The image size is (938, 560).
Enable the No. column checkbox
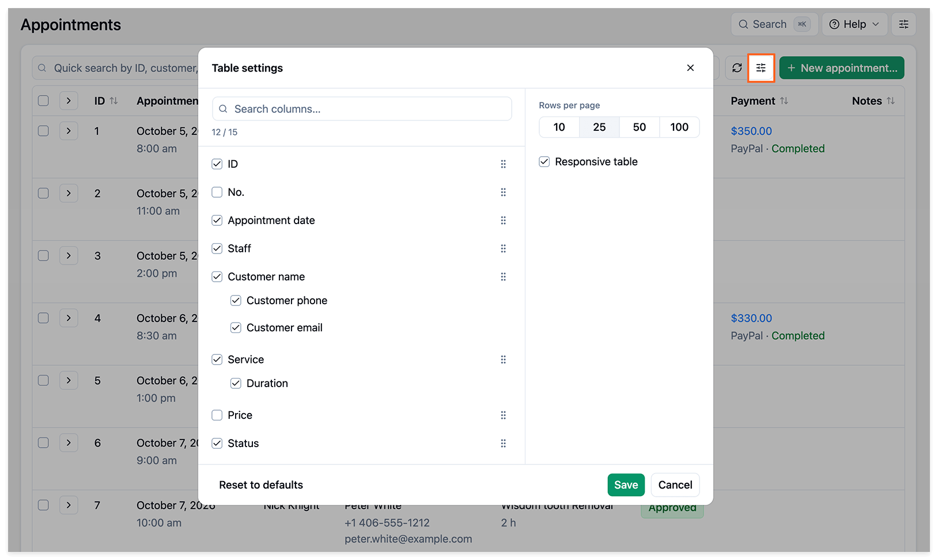[x=217, y=192]
